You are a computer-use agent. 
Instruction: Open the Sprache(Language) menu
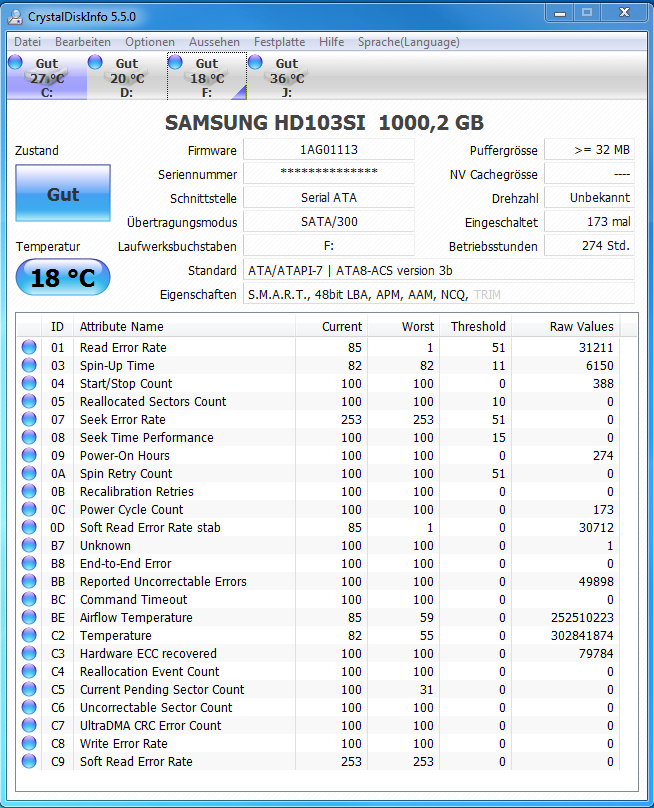(x=409, y=42)
